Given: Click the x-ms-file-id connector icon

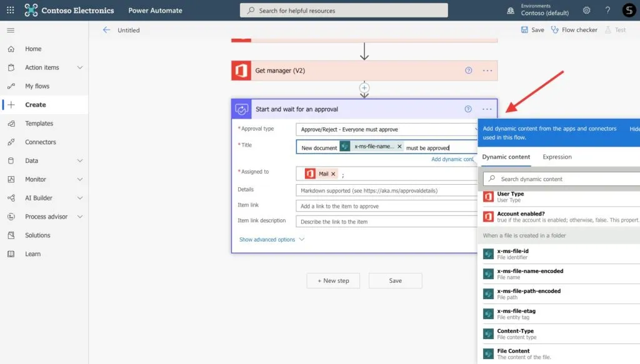Looking at the screenshot, I should pos(488,254).
